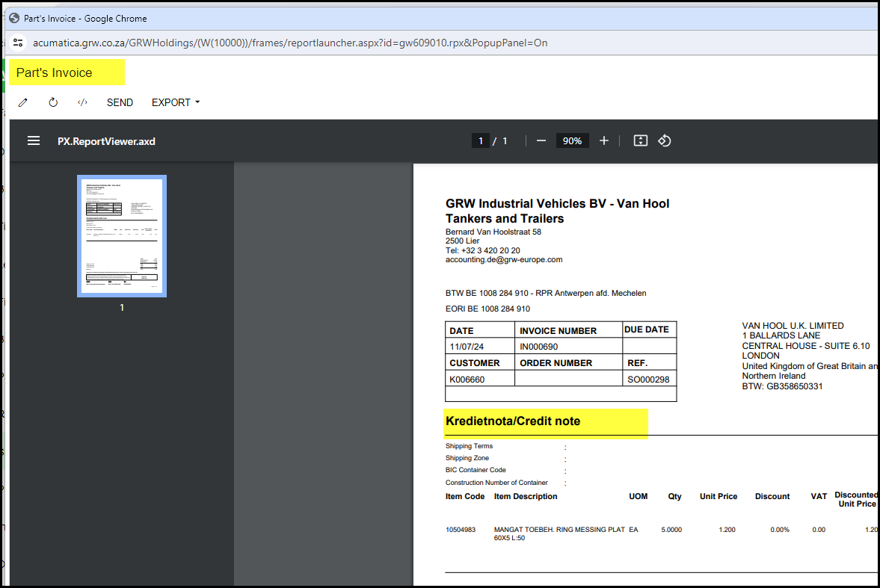Click the acumatica.grw.co.za URL address bar
The image size is (880, 588).
[x=290, y=43]
